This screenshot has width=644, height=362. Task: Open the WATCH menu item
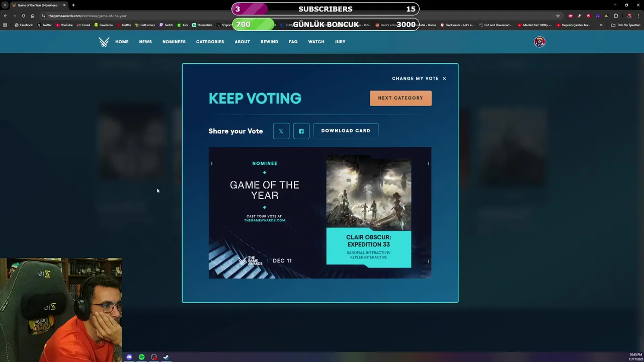pyautogui.click(x=316, y=42)
